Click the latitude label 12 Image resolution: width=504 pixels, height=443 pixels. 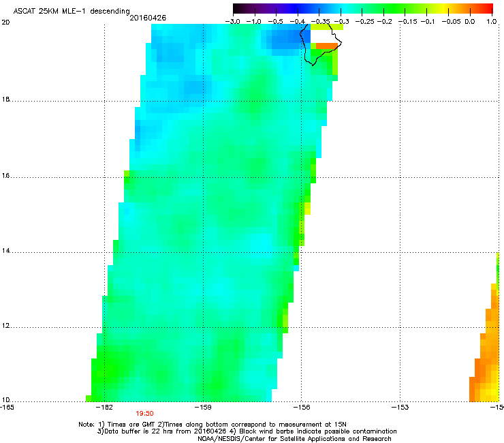coord(5,326)
